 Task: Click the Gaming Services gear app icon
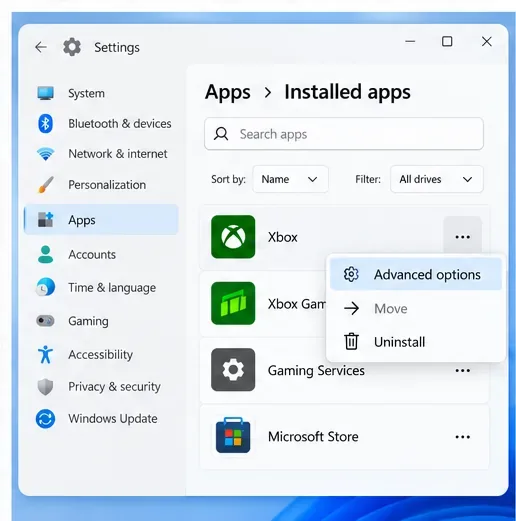click(x=233, y=370)
